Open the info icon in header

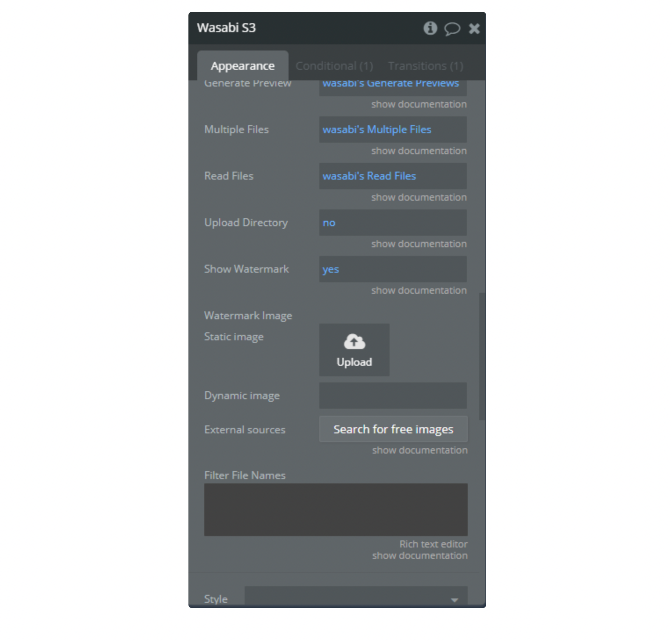(x=430, y=28)
